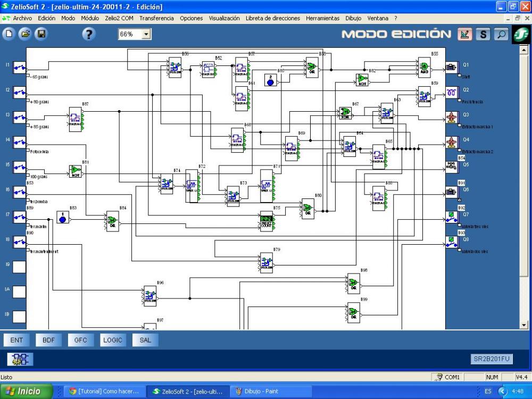
Task: Select the empty input slot IA
Action: coord(19,292)
